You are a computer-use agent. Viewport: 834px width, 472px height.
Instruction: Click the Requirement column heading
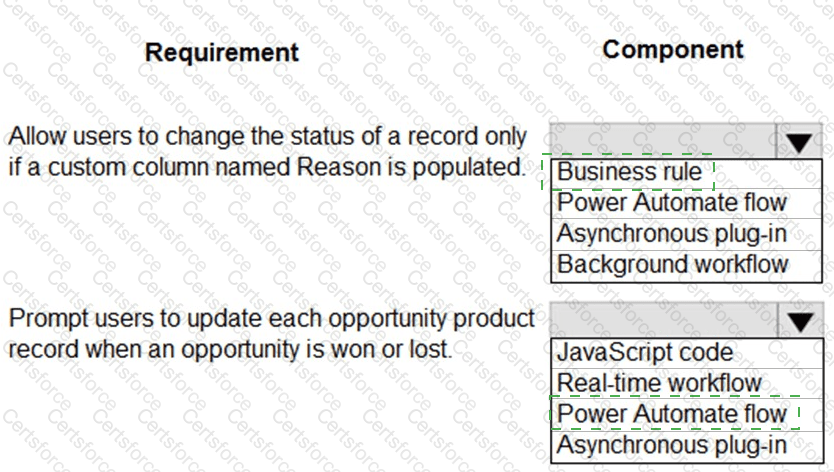pyautogui.click(x=222, y=52)
